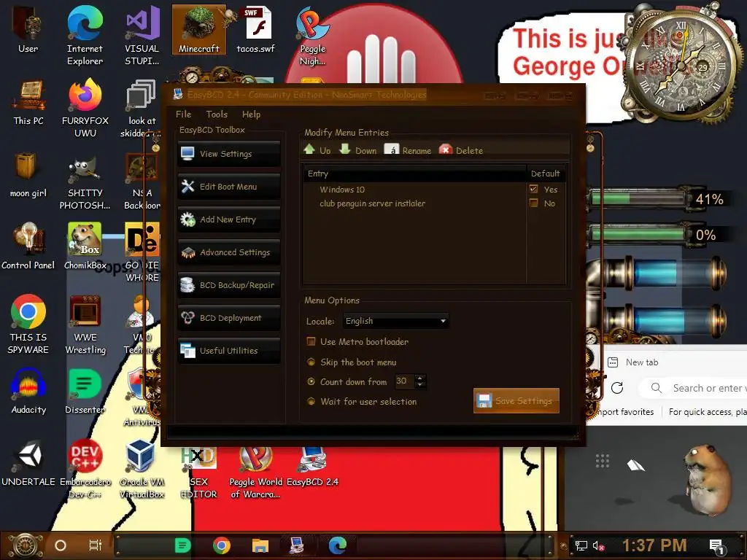Open Audacity desktop icon

(28, 391)
